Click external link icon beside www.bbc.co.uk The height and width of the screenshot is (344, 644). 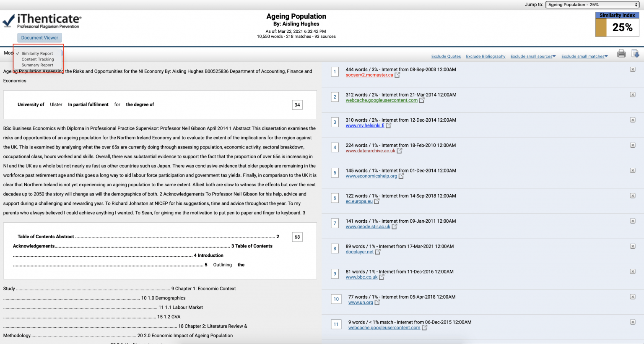point(382,277)
